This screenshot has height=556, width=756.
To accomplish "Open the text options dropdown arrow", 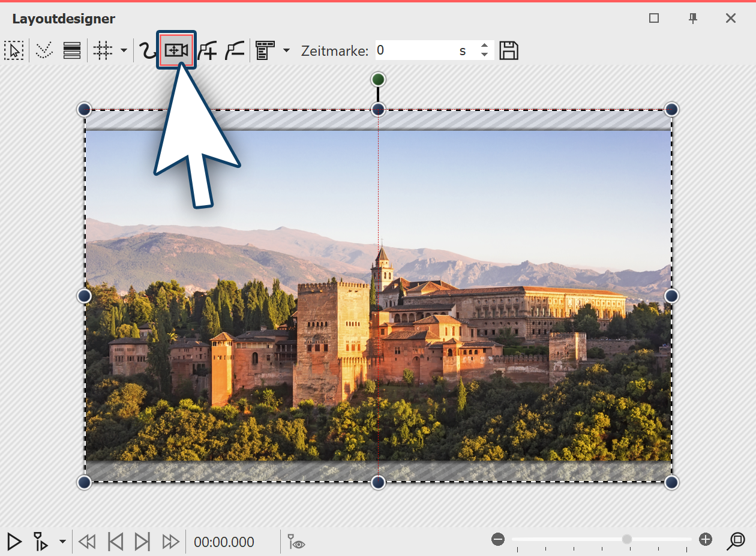I will pos(286,50).
